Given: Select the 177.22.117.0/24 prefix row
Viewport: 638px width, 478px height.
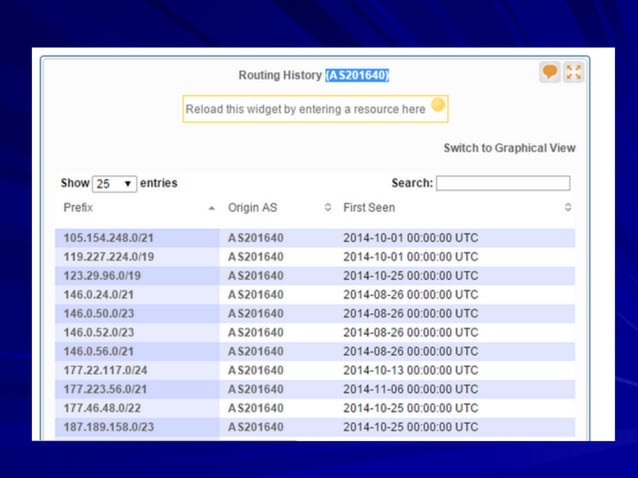Looking at the screenshot, I should click(x=105, y=370).
